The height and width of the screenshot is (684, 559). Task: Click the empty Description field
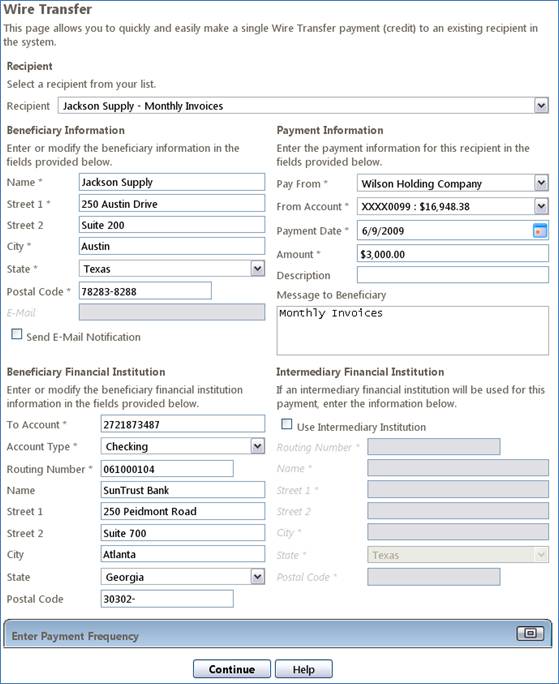pyautogui.click(x=453, y=275)
